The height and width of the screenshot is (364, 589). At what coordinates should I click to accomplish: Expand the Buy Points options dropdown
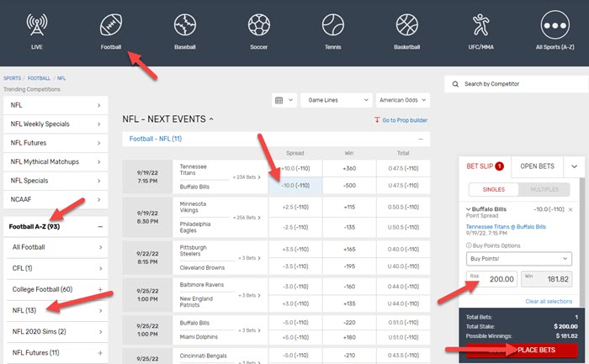point(518,258)
